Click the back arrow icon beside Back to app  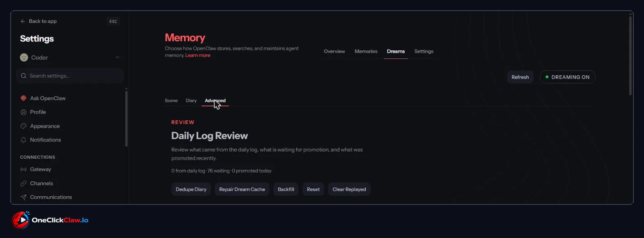[23, 21]
